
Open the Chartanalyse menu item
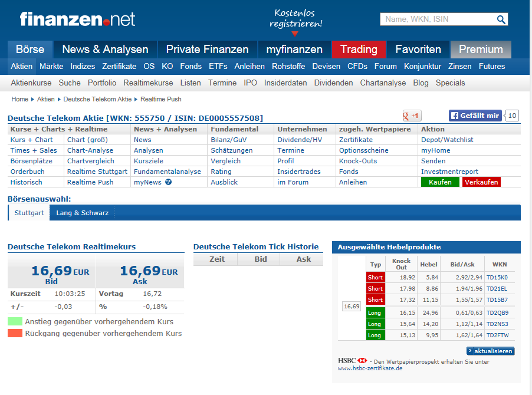click(x=383, y=83)
